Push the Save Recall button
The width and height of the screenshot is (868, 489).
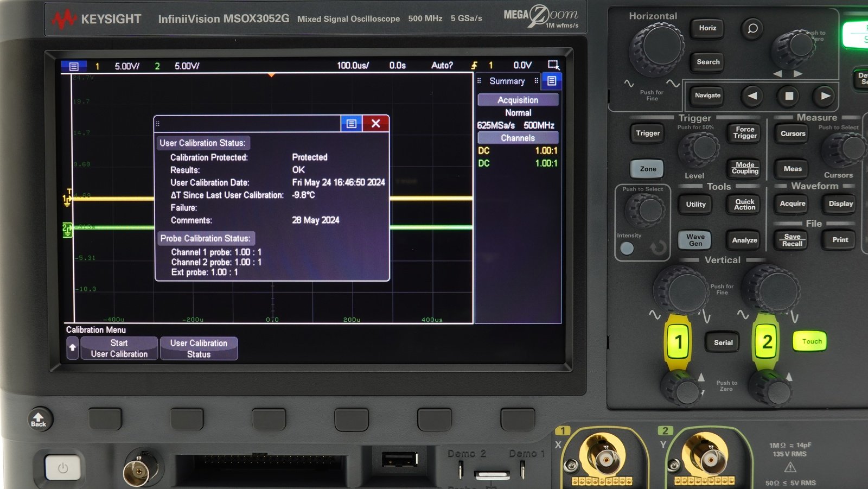(792, 240)
